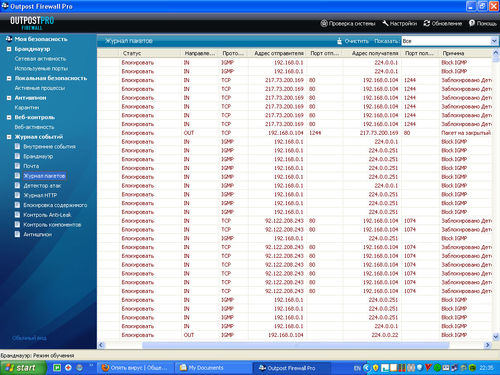Open Настройки wrench icon
The width and height of the screenshot is (500, 375).
[x=385, y=23]
